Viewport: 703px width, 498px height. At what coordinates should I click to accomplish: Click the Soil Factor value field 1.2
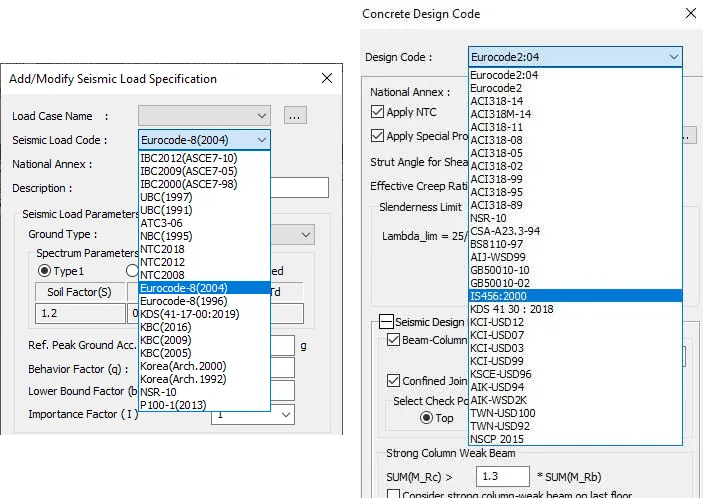(80, 313)
